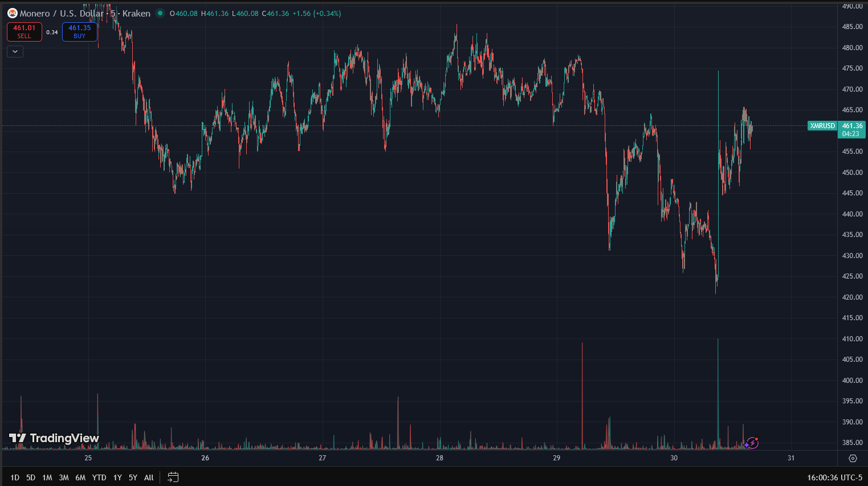The image size is (868, 486).
Task: Click the 485.00 price axis label
Action: [852, 27]
